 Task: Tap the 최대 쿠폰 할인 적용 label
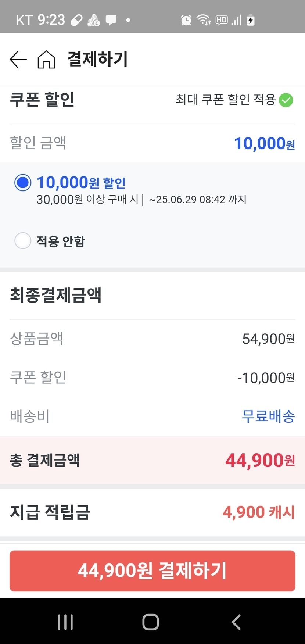[x=226, y=100]
